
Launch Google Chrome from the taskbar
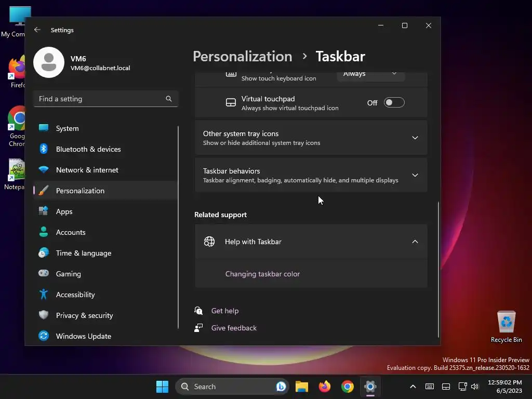point(348,387)
